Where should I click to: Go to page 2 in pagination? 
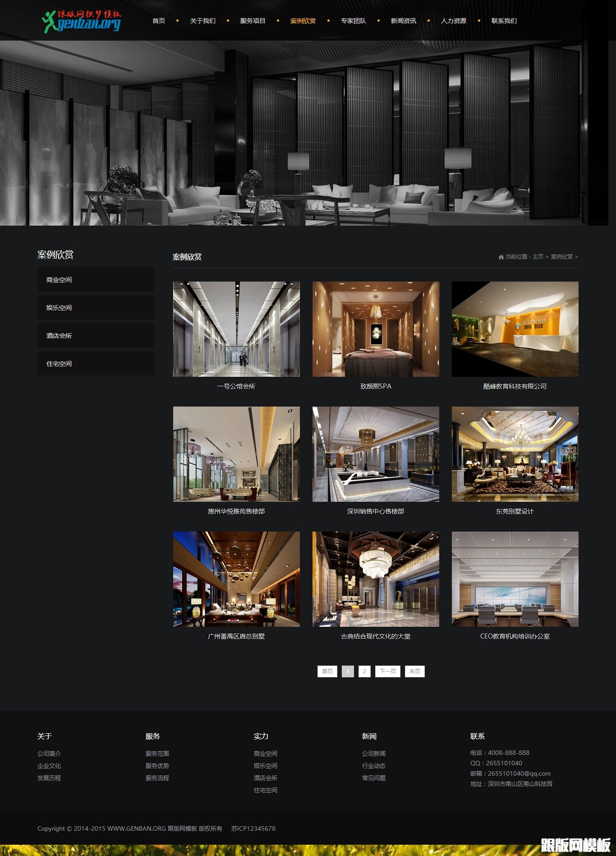(x=364, y=671)
